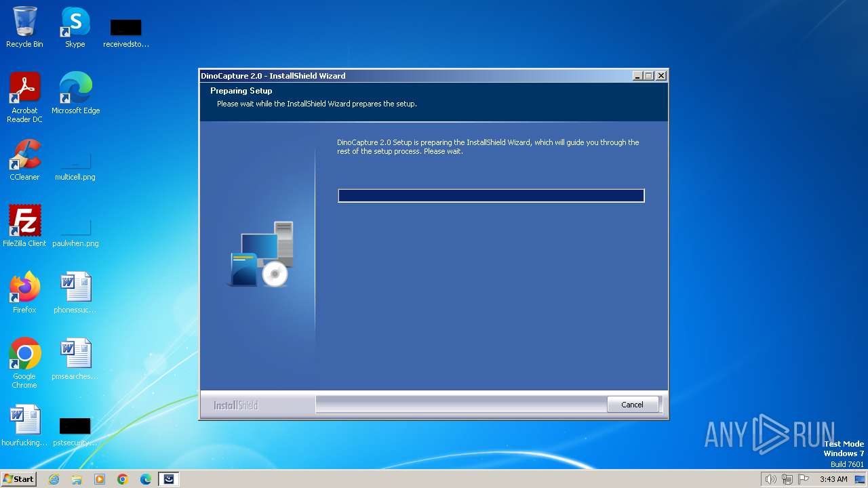Minimize the InstallShield Wizard window

pos(637,76)
